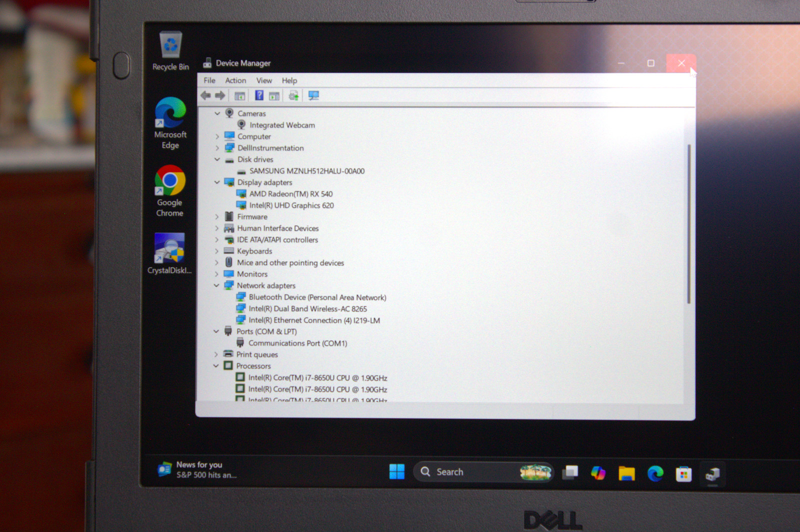Select the first Intel Core i7-8650U processor entry
This screenshot has width=800, height=532.
point(317,378)
